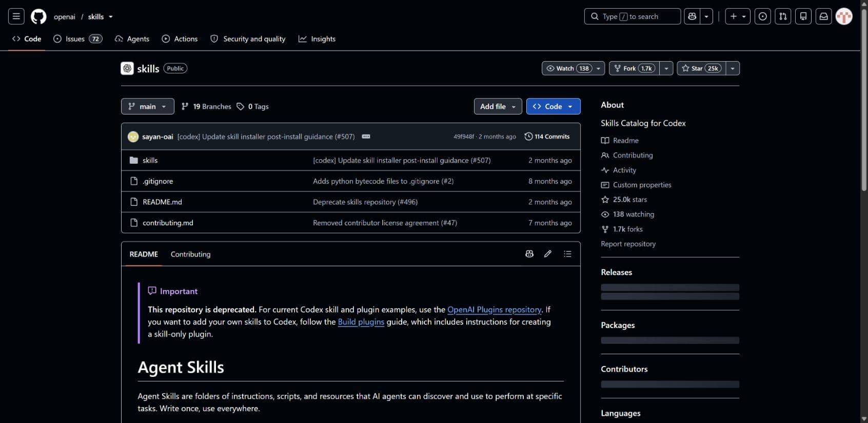Open README outline list icon

(x=567, y=254)
